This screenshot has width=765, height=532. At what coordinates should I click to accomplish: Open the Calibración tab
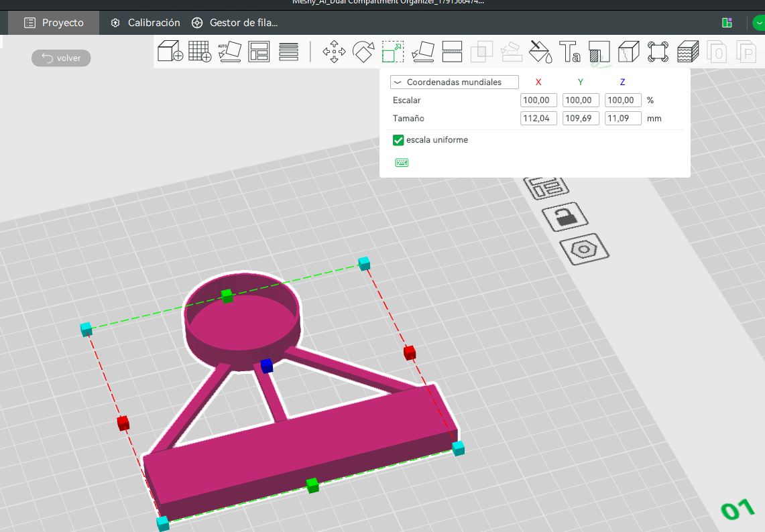click(145, 22)
